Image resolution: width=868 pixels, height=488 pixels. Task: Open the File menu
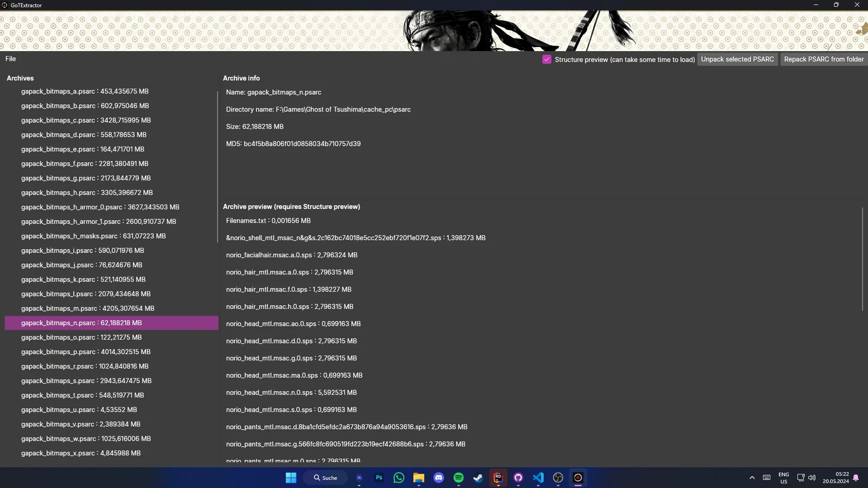pyautogui.click(x=10, y=59)
